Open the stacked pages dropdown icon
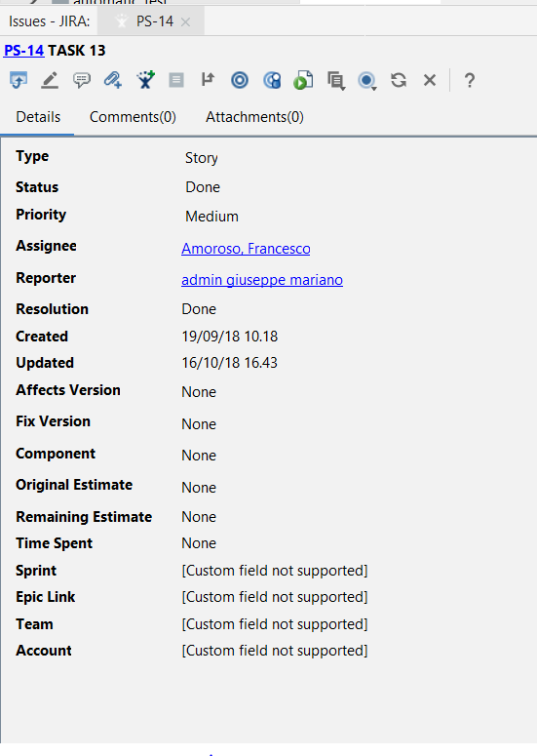Viewport: 537px width, 756px height. click(x=335, y=81)
